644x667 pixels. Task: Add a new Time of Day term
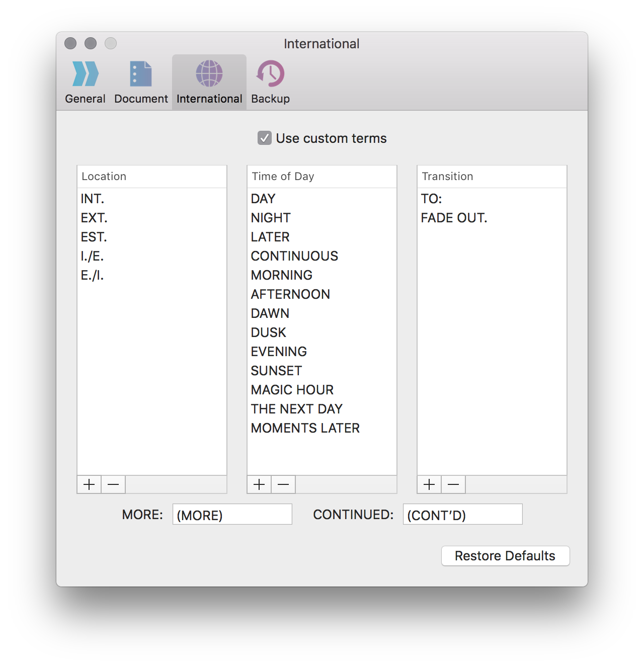point(259,484)
